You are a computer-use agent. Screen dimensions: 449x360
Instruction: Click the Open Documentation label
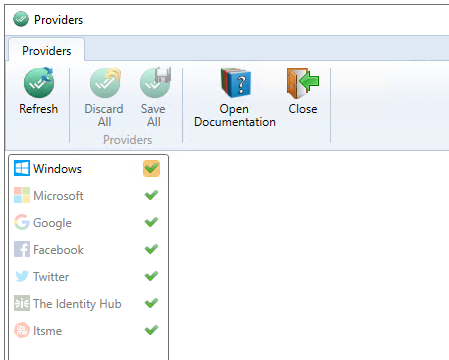(235, 115)
